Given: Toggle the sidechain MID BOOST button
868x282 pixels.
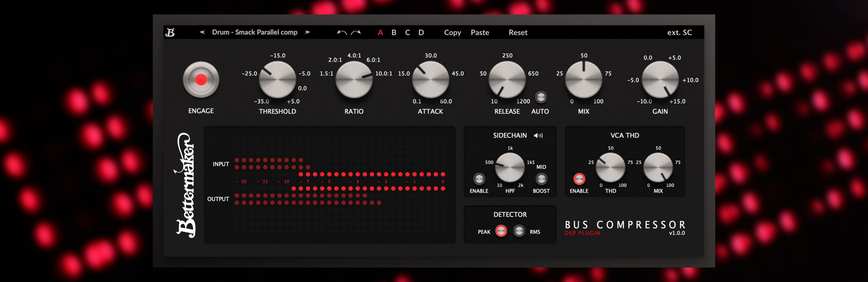Looking at the screenshot, I should [541, 179].
